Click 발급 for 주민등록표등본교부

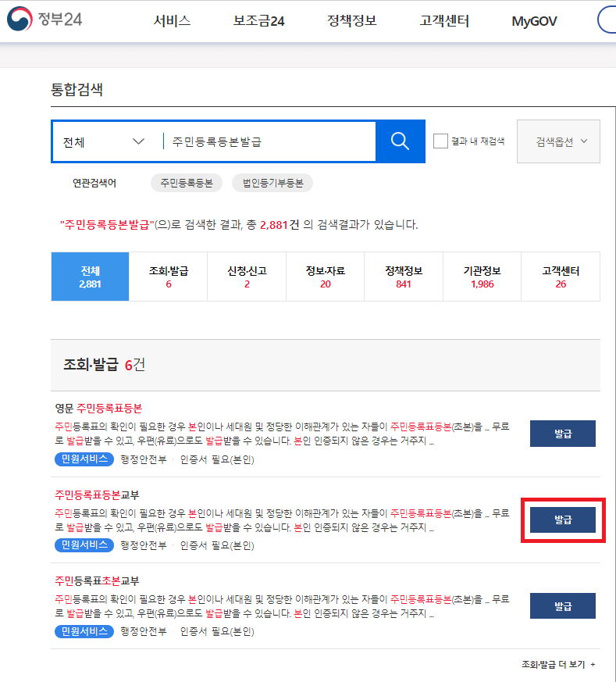tap(563, 520)
